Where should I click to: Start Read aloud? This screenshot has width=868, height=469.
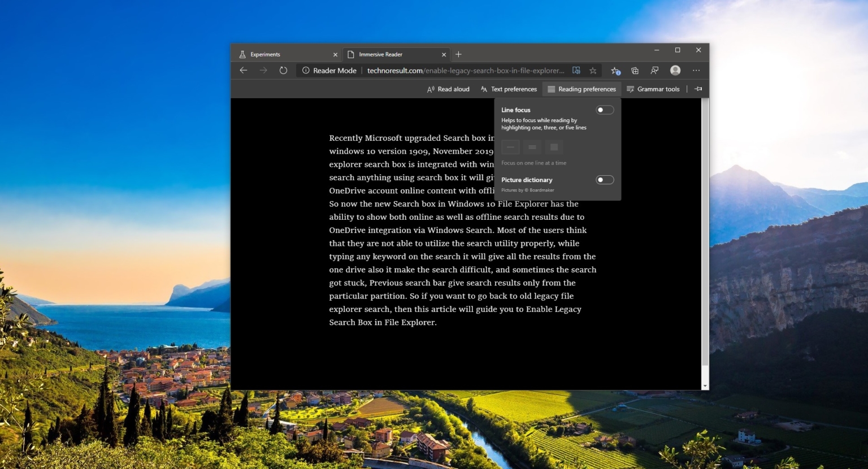pos(448,89)
